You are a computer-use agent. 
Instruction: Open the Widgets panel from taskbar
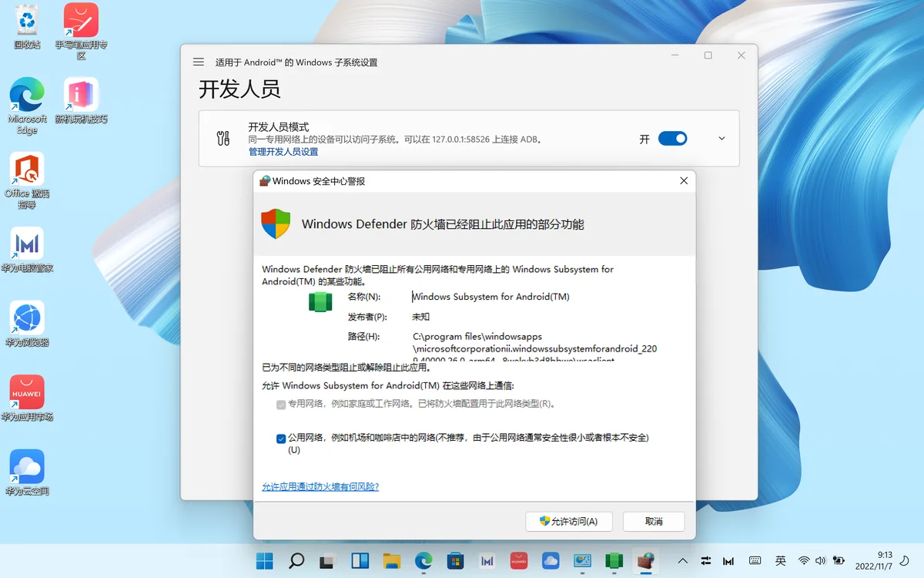(360, 561)
